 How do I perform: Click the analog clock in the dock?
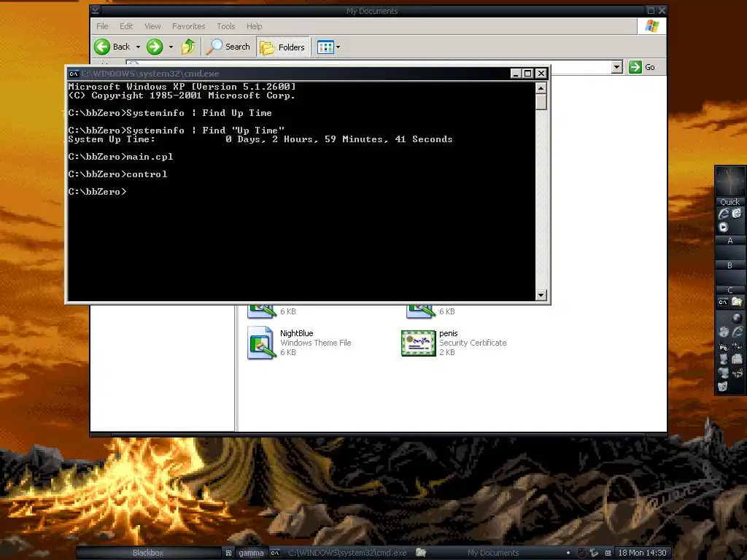pos(729,182)
